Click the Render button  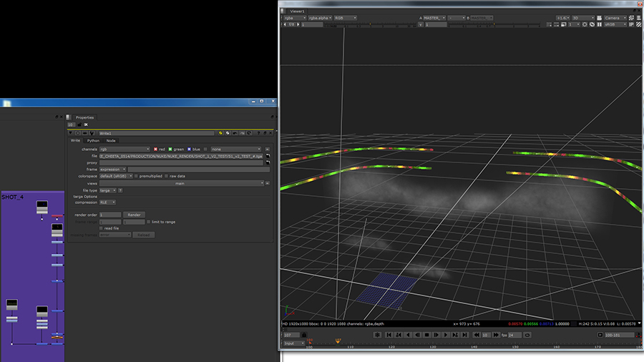click(134, 215)
